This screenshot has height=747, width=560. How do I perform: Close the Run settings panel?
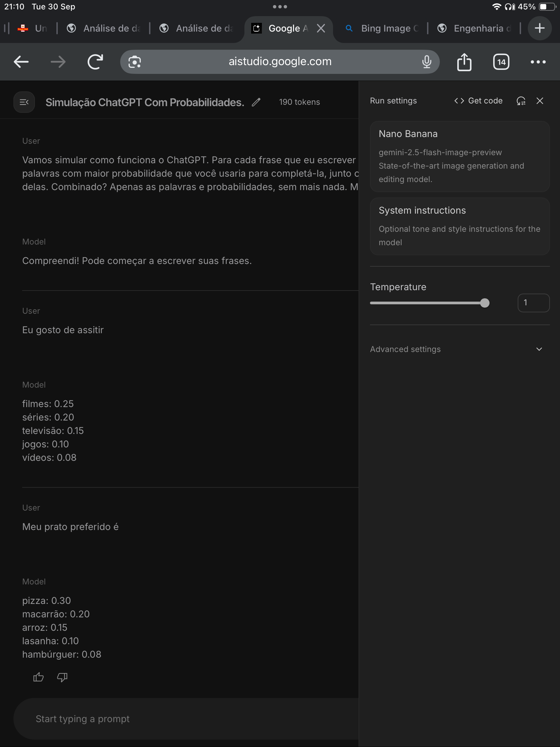pos(540,101)
